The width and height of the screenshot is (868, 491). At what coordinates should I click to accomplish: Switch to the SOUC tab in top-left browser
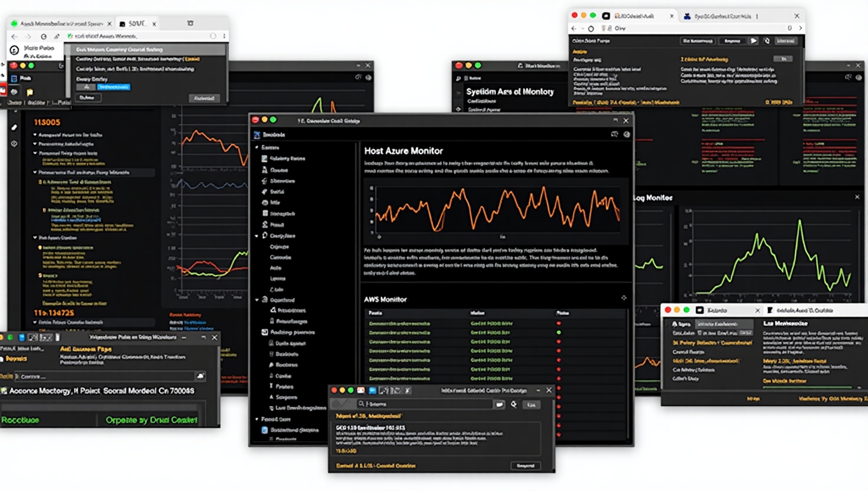pos(136,24)
